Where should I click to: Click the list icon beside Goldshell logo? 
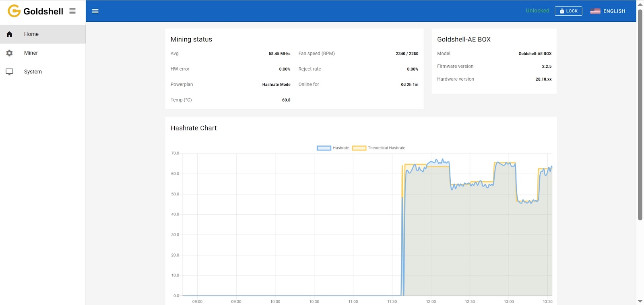point(72,11)
